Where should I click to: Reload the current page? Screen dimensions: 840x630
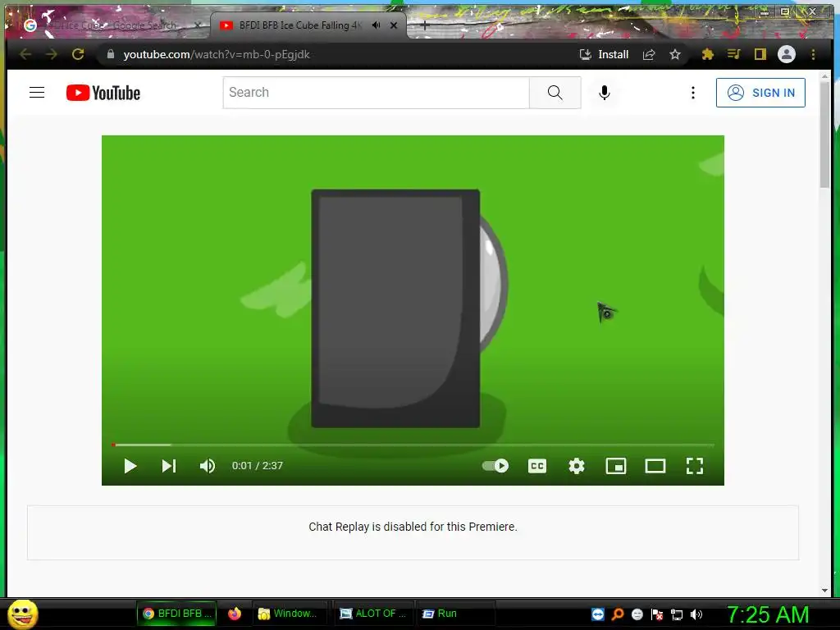coord(78,54)
